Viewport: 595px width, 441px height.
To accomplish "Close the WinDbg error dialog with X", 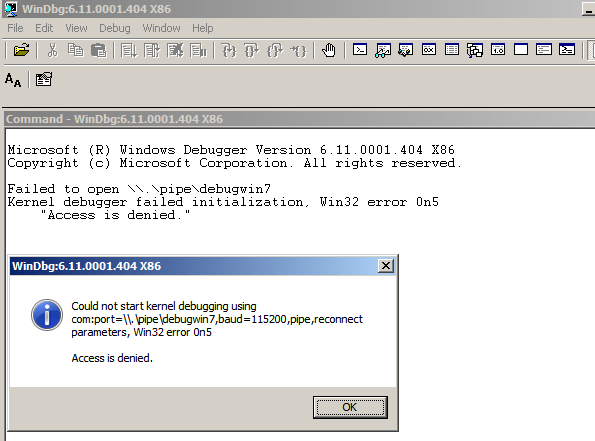I will click(x=386, y=266).
